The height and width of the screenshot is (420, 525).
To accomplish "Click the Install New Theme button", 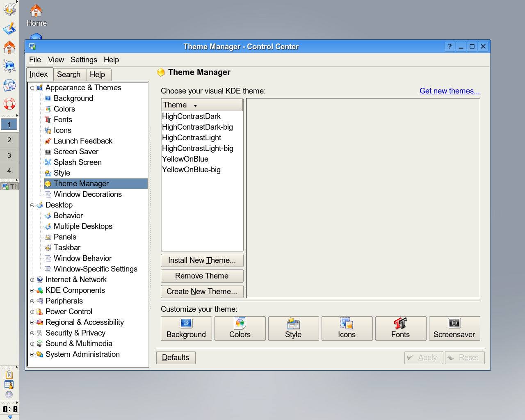I will coord(202,260).
